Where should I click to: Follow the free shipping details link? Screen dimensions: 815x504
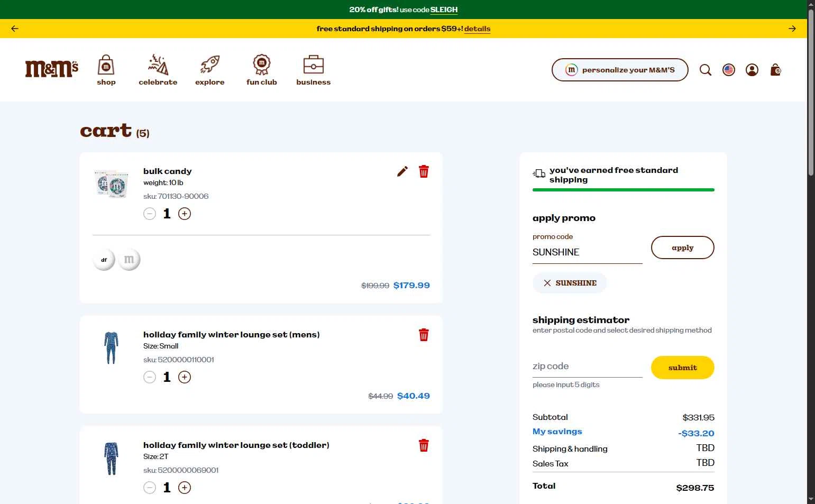coord(477,29)
